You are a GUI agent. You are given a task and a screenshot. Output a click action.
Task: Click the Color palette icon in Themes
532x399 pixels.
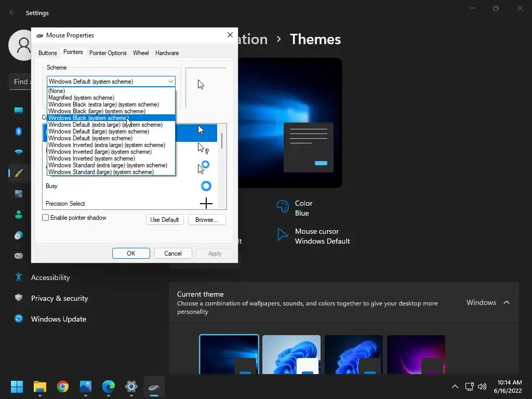pyautogui.click(x=282, y=206)
